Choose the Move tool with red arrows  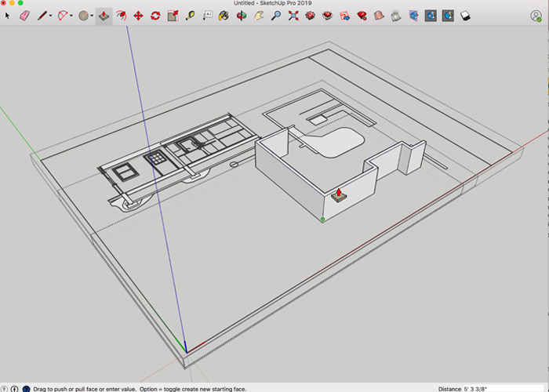(138, 16)
